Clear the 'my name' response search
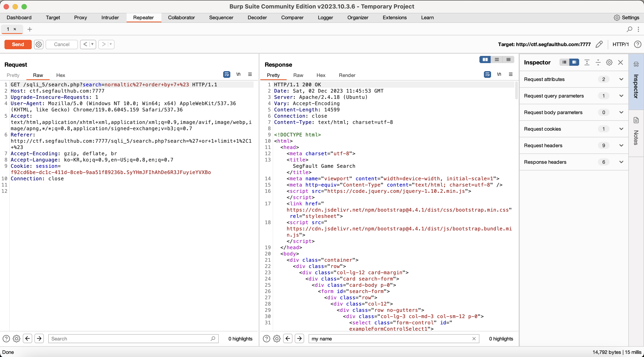 click(474, 339)
